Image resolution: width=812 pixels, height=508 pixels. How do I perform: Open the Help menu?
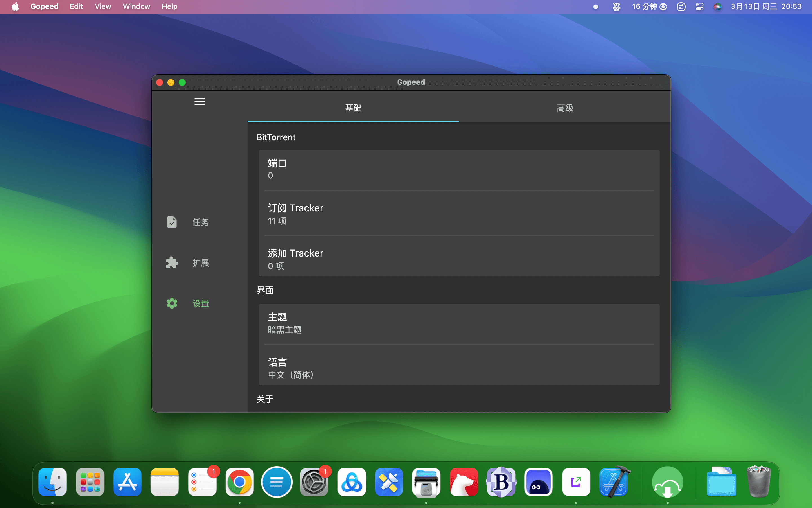point(169,6)
